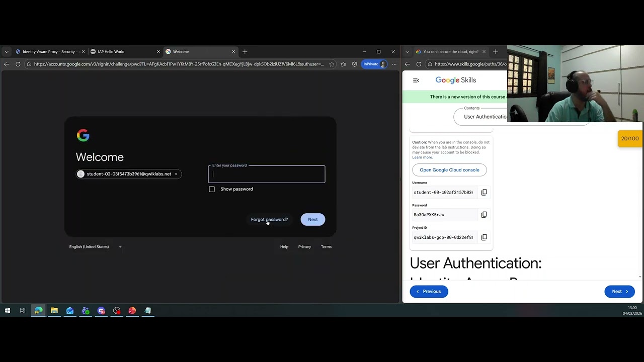The height and width of the screenshot is (362, 644).
Task: Open the Favorites list in Edge toolbar
Action: click(343, 64)
